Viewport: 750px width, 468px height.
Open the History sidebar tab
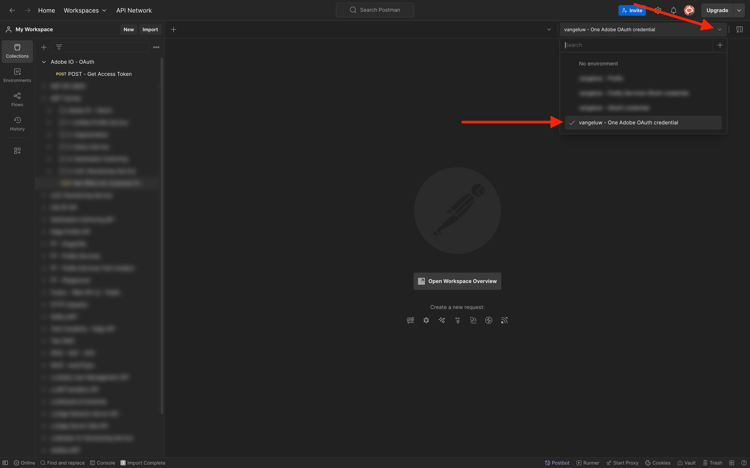(x=17, y=123)
